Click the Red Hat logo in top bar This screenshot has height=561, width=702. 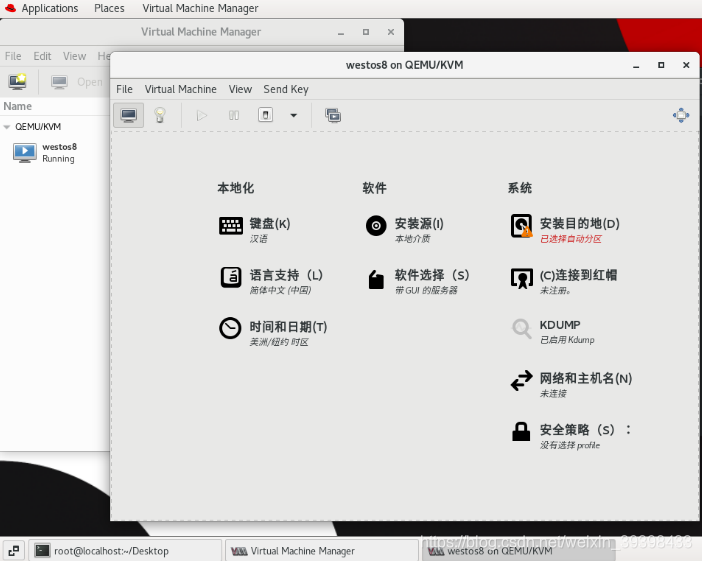10,8
